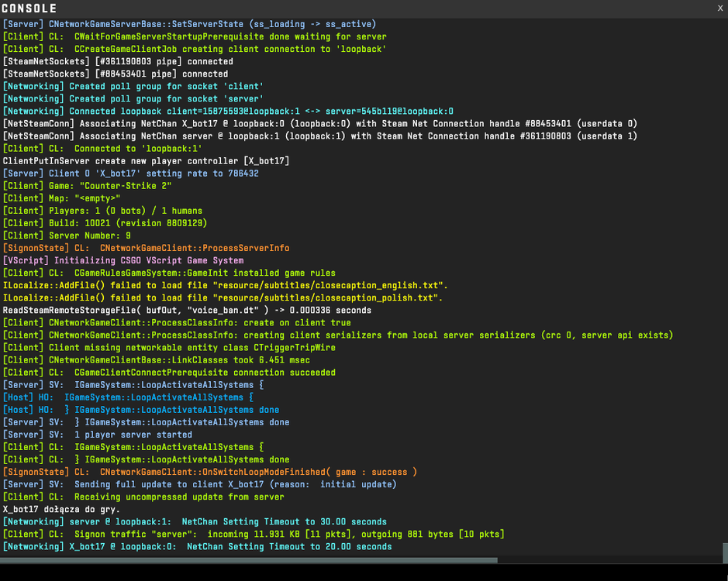Viewport: 728px width, 581px height.
Task: Click "NetChan Setting Timeout to 30.00 seconds" line
Action: click(195, 522)
